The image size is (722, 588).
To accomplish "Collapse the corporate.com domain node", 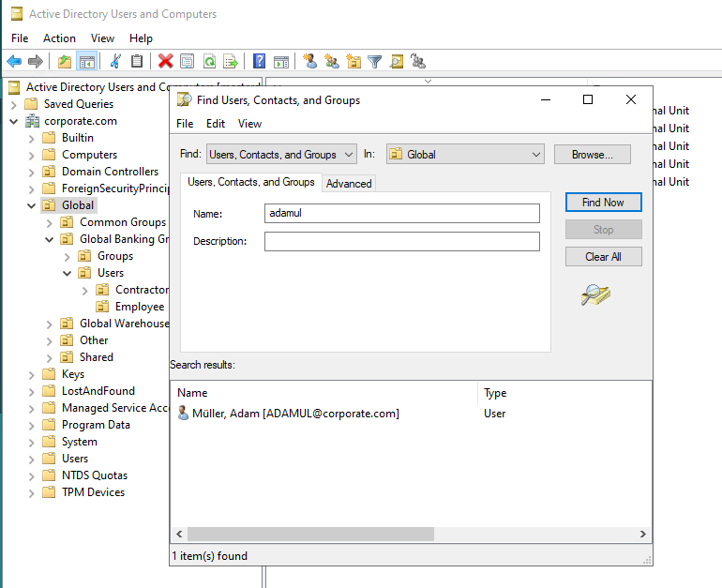I will click(x=14, y=122).
